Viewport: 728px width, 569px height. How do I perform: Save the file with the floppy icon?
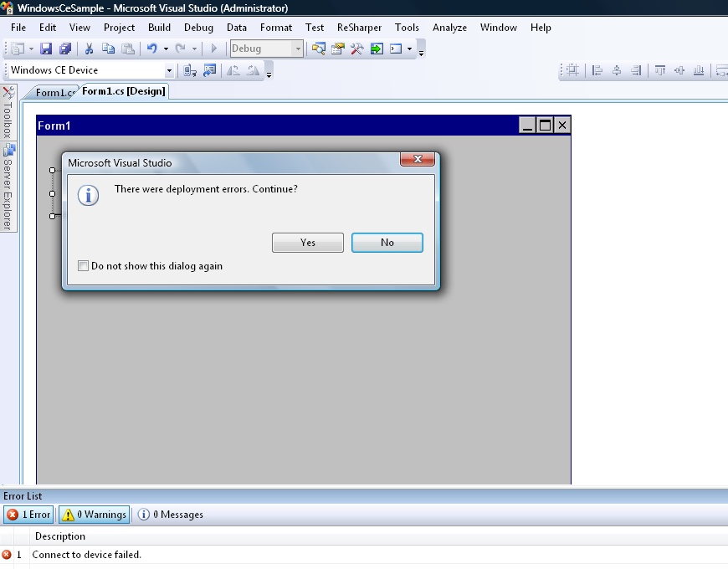[45, 49]
